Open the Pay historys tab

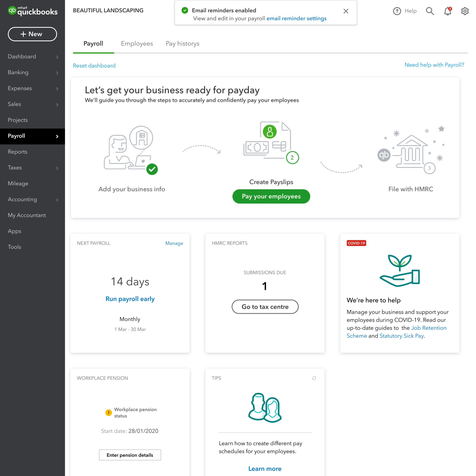[182, 44]
